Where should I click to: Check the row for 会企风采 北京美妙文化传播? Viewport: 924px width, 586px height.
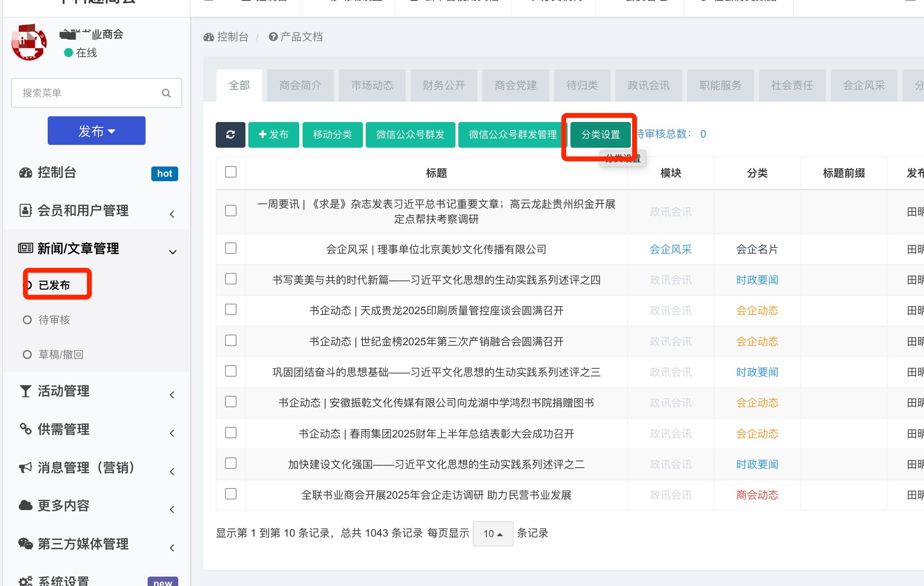tap(231, 249)
